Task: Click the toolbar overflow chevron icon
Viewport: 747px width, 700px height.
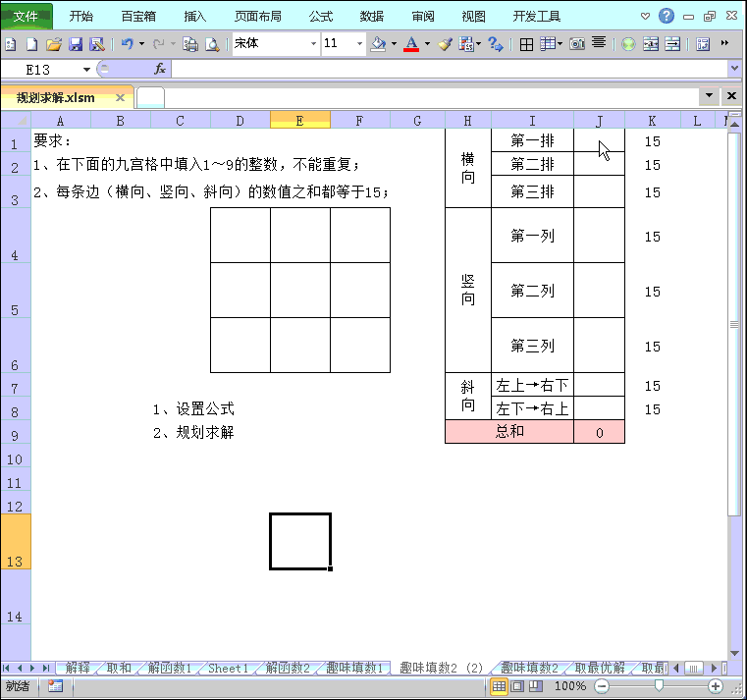Action: 724,43
